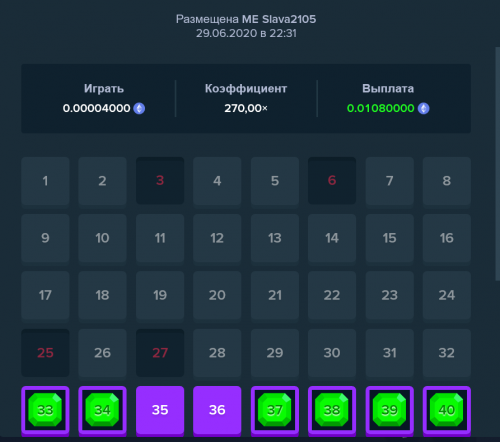Click the green gem on tile 39
Screen dimensions: 500x442
tap(389, 410)
